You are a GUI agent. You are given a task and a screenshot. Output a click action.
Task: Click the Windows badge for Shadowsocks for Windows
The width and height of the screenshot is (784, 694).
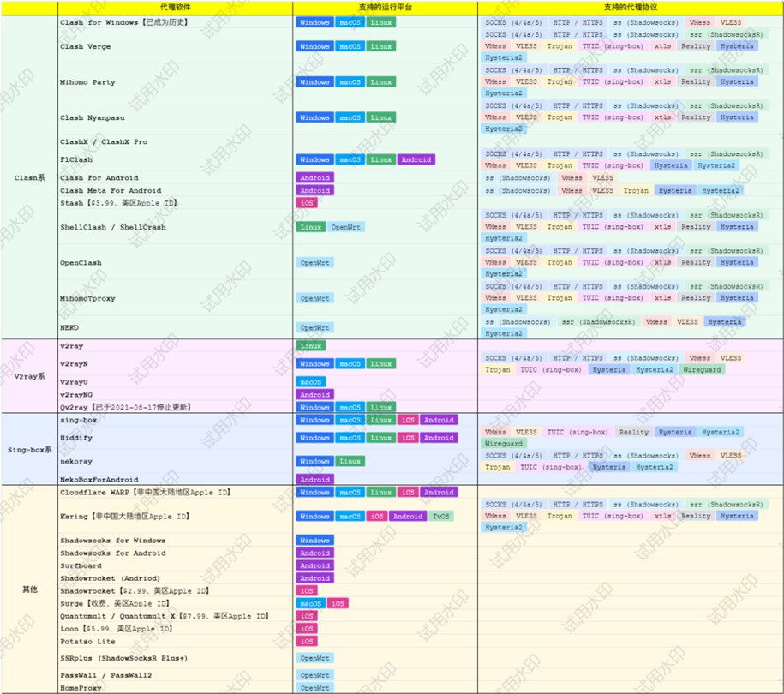[x=314, y=541]
